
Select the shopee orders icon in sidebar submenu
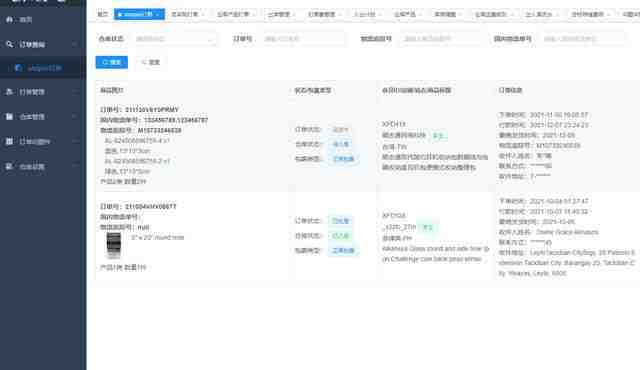[18, 68]
